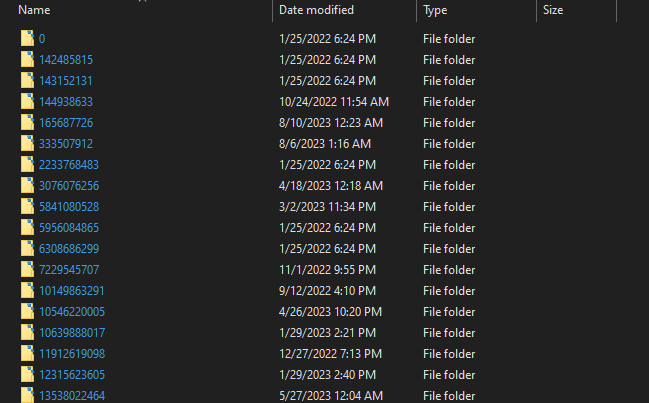Select the folder icon for 142485815
Viewport: 649px width, 403px height.
[27, 60]
